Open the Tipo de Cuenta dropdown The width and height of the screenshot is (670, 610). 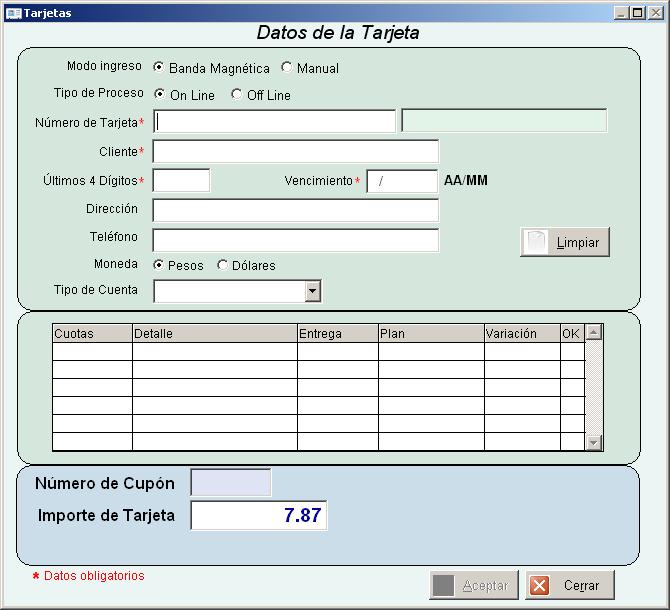click(x=312, y=291)
